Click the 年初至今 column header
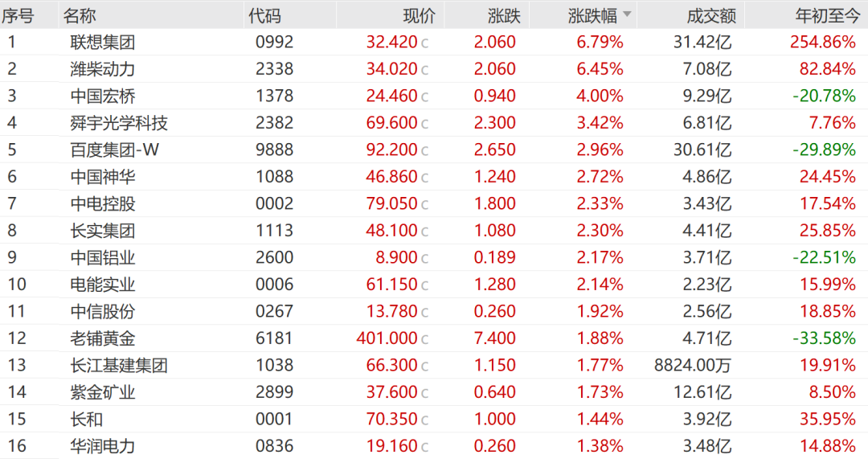 (828, 16)
